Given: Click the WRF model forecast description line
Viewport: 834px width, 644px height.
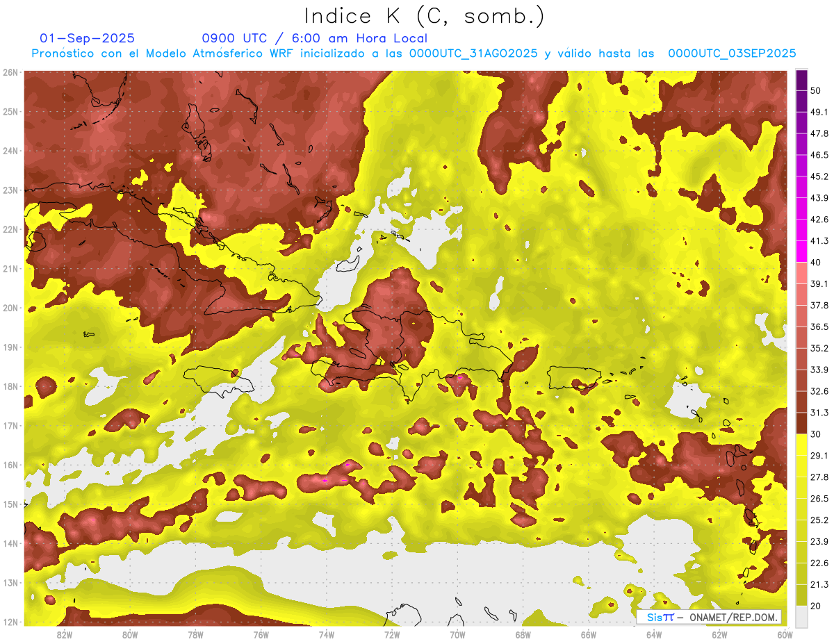Looking at the screenshot, I should click(x=414, y=53).
